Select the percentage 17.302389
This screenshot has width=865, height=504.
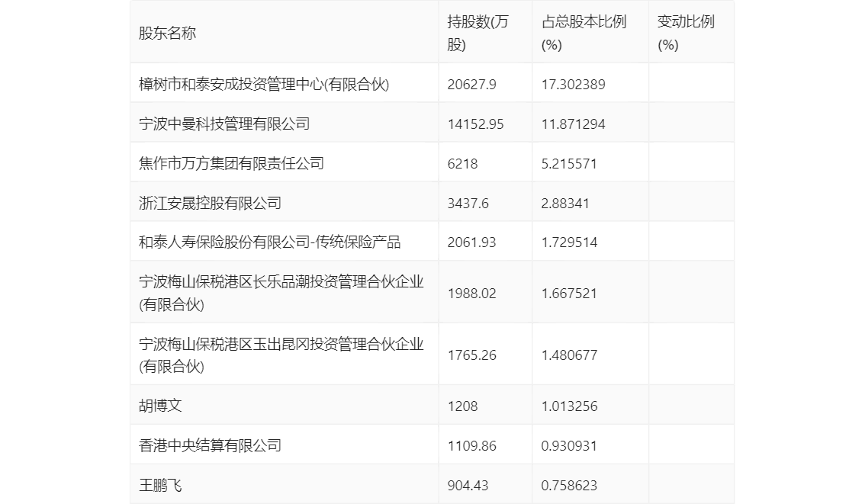pyautogui.click(x=573, y=85)
